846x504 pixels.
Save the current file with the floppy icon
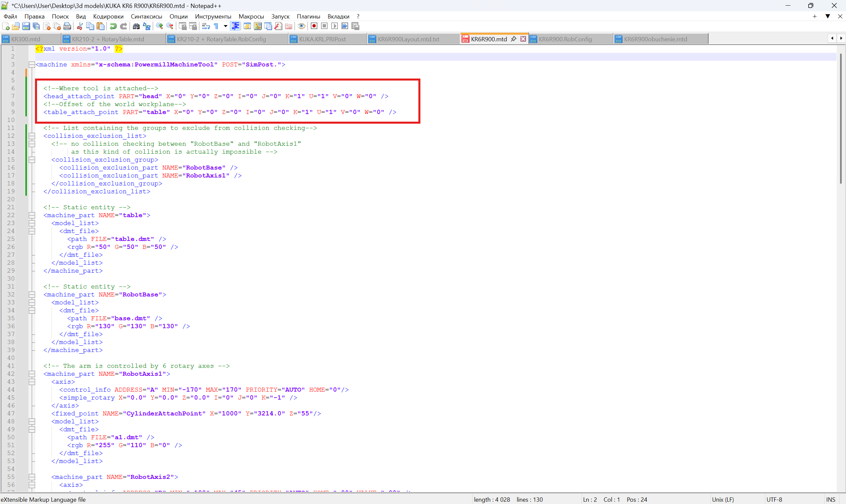[x=26, y=26]
